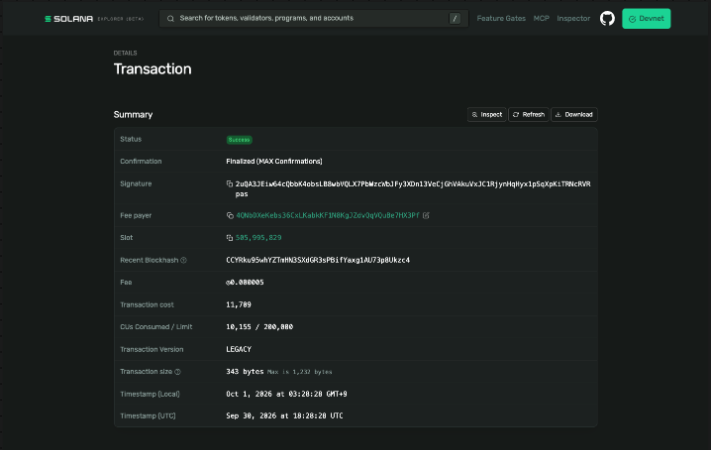This screenshot has height=450, width=711.
Task: Refresh the transaction summary
Action: [529, 114]
